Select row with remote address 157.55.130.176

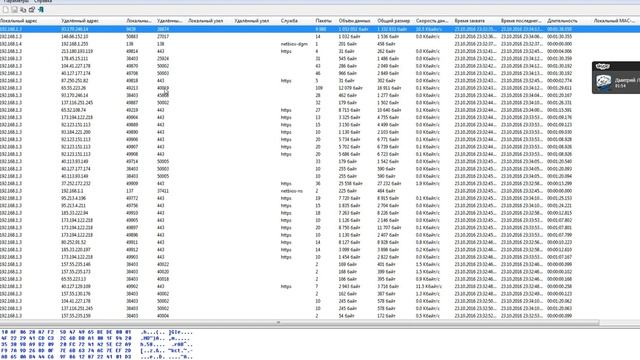point(320,294)
